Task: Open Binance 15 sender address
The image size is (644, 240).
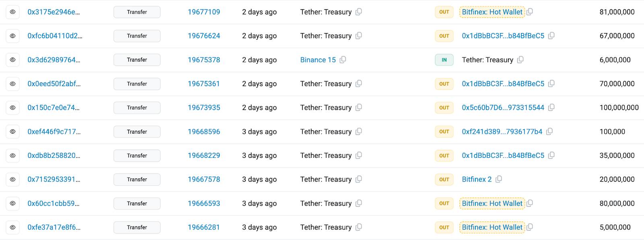Action: click(x=318, y=60)
